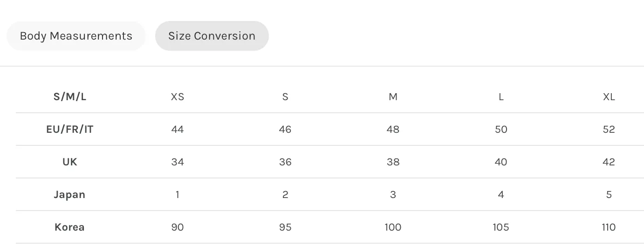This screenshot has height=246, width=644.
Task: Click Korea size 90 cell
Action: 178,227
